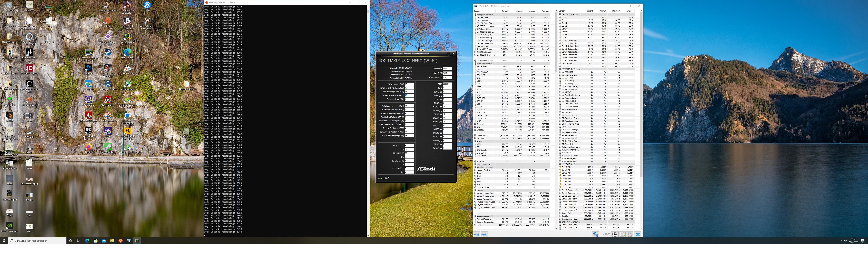Use HWiNFO right panel vertical scrollbar
The image size is (868, 262).
tap(641, 120)
